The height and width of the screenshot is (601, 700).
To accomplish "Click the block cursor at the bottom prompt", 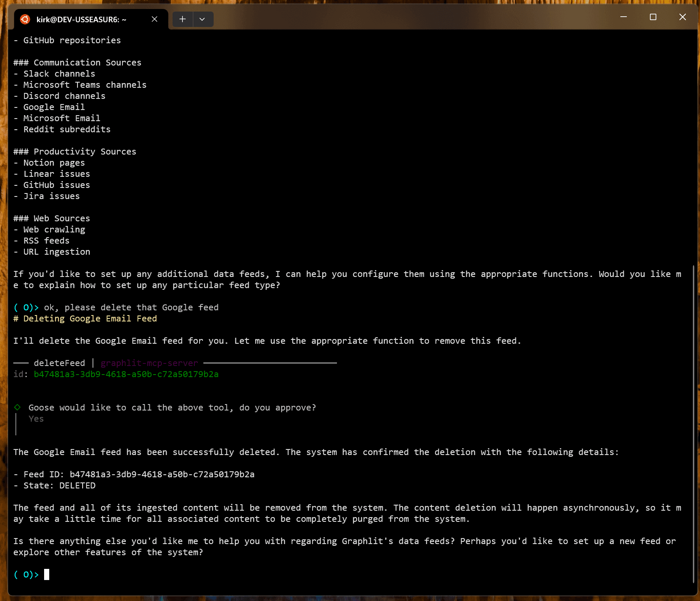I will coord(47,574).
